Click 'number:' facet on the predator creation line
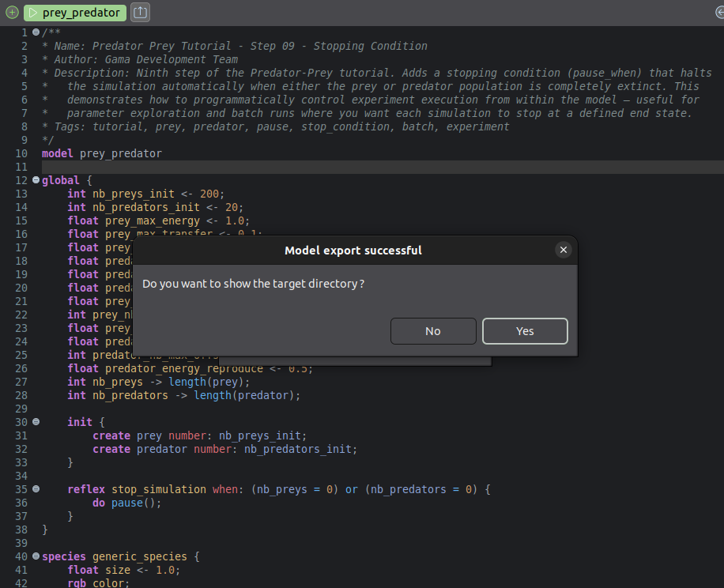 pyautogui.click(x=216, y=449)
